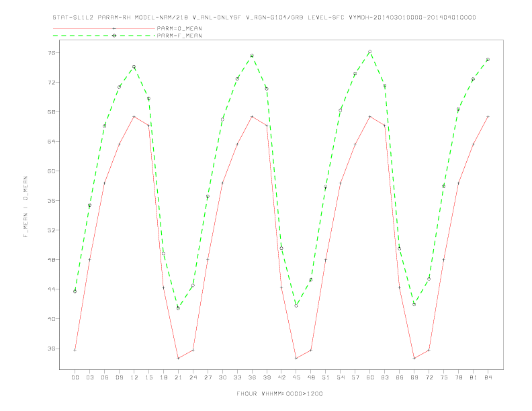
Task: Click the green dashed line sample in legend
Action: 104,36
